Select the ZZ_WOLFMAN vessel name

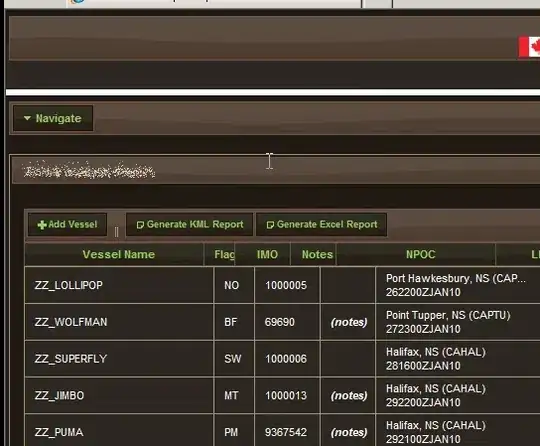pyautogui.click(x=71, y=322)
